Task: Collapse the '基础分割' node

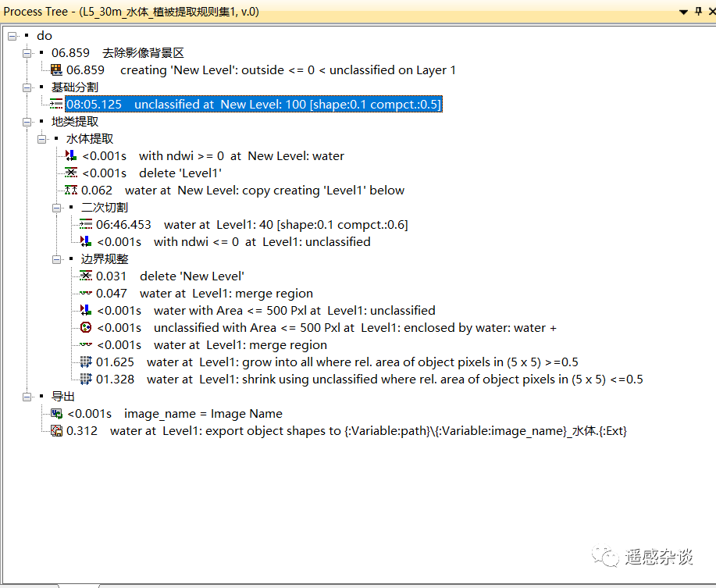Action: coord(27,87)
